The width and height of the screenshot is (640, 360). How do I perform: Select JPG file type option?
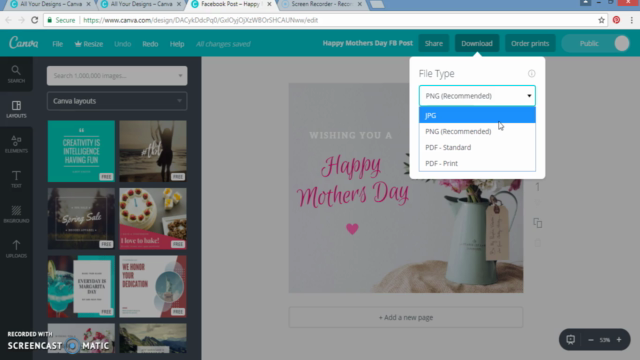click(477, 115)
